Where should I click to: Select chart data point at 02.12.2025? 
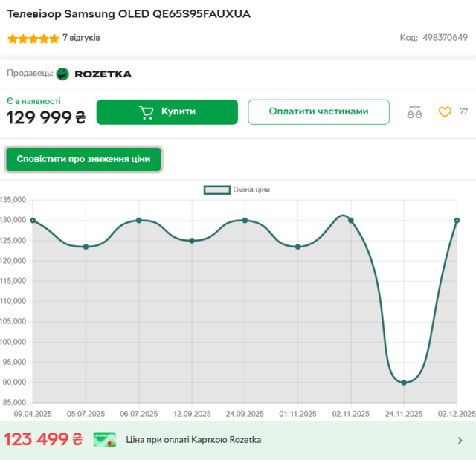tap(457, 221)
